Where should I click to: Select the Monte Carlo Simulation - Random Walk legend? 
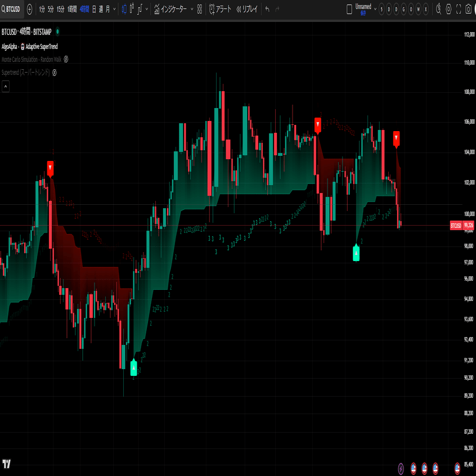point(32,60)
